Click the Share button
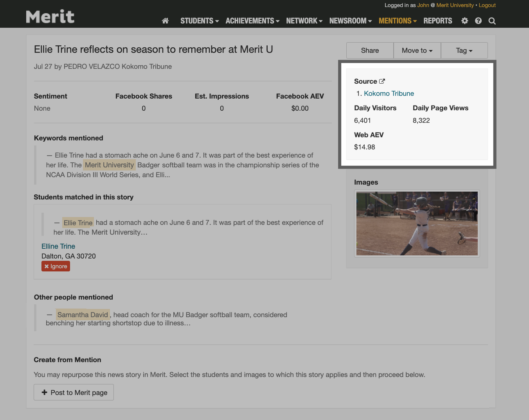Image resolution: width=529 pixels, height=420 pixels. point(370,50)
